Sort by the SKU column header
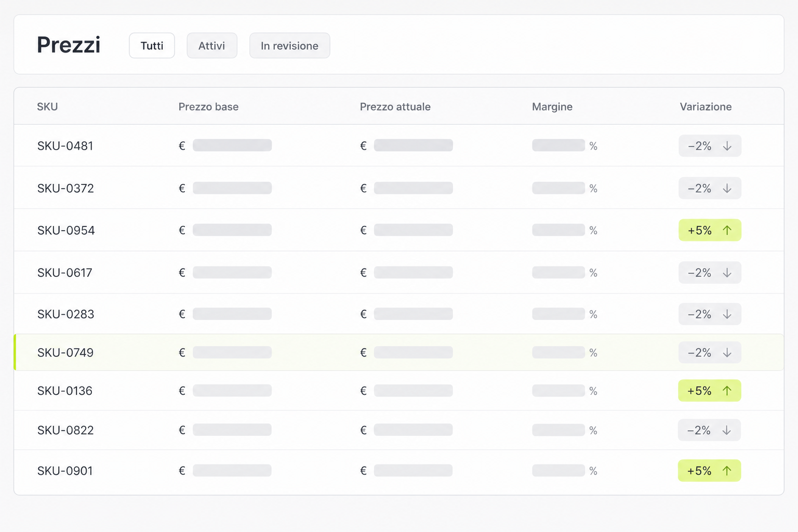Image resolution: width=798 pixels, height=532 pixels. point(47,107)
